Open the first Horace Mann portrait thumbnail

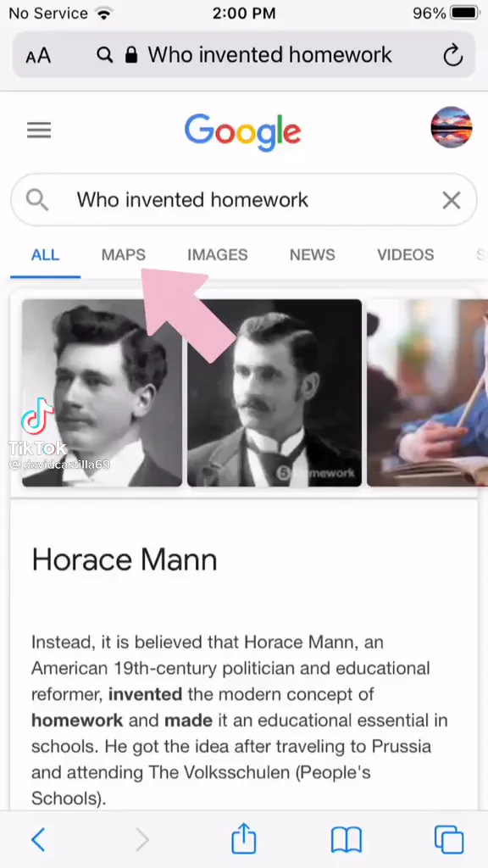pyautogui.click(x=102, y=393)
